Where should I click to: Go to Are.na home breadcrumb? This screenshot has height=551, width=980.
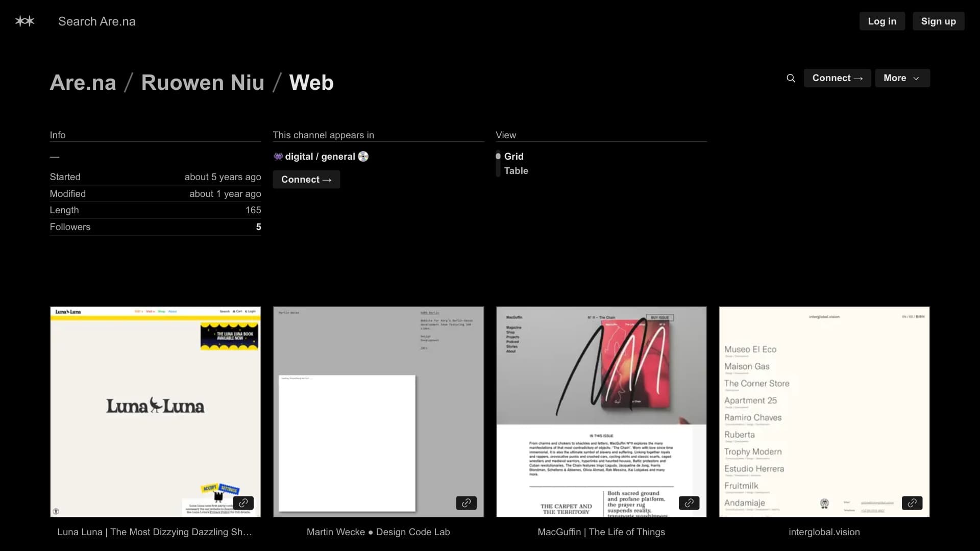[x=83, y=83]
